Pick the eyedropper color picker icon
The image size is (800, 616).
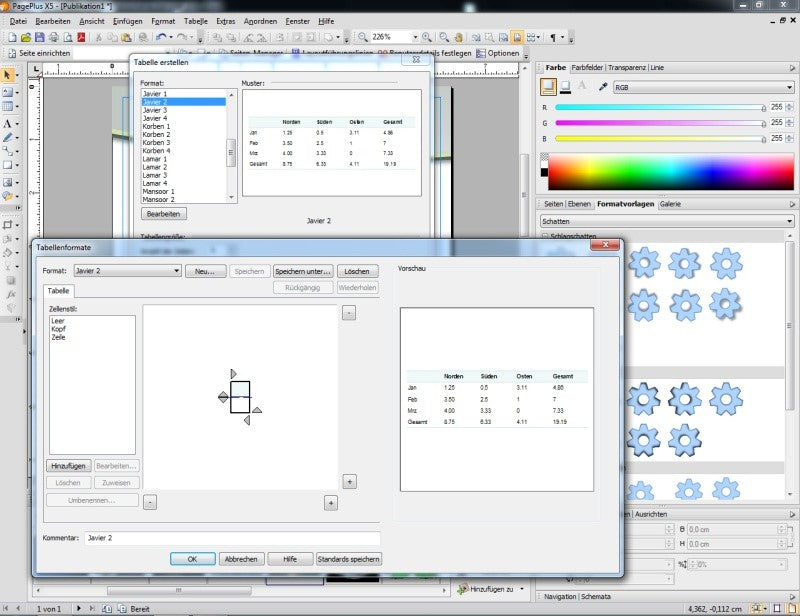coord(603,87)
